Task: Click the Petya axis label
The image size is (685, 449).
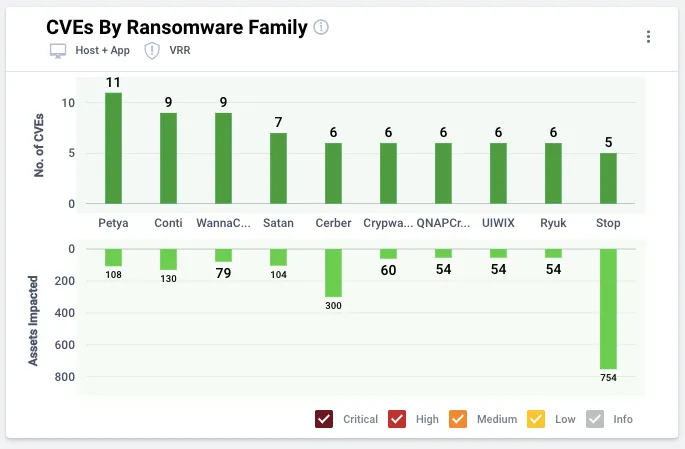Action: 114,223
